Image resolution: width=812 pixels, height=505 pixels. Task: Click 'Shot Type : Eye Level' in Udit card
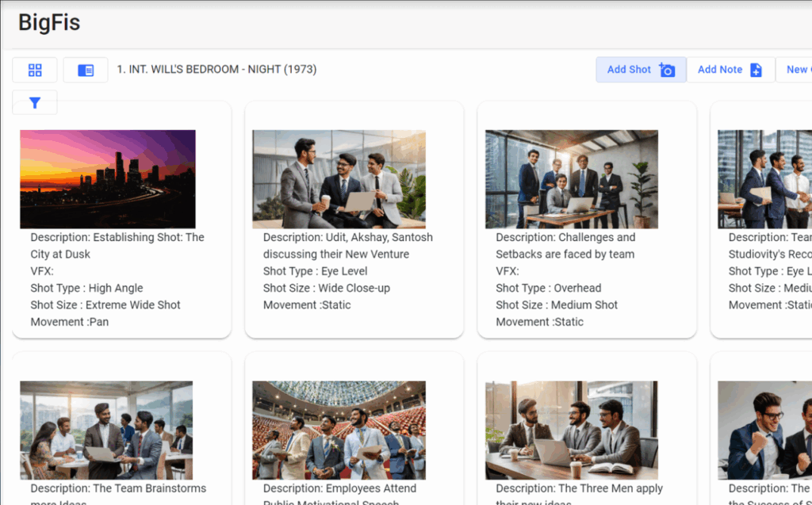(316, 271)
